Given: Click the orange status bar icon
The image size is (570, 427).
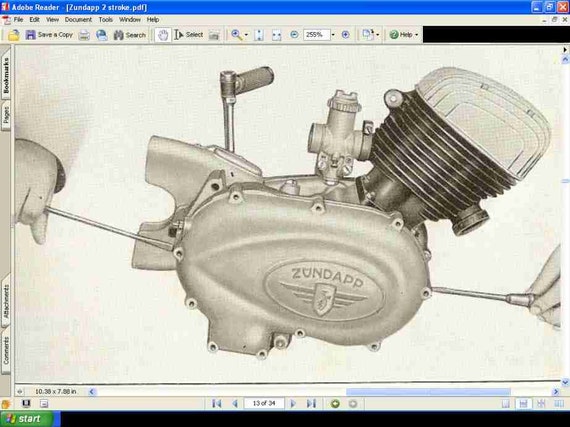Looking at the screenshot, I should [x=5, y=404].
